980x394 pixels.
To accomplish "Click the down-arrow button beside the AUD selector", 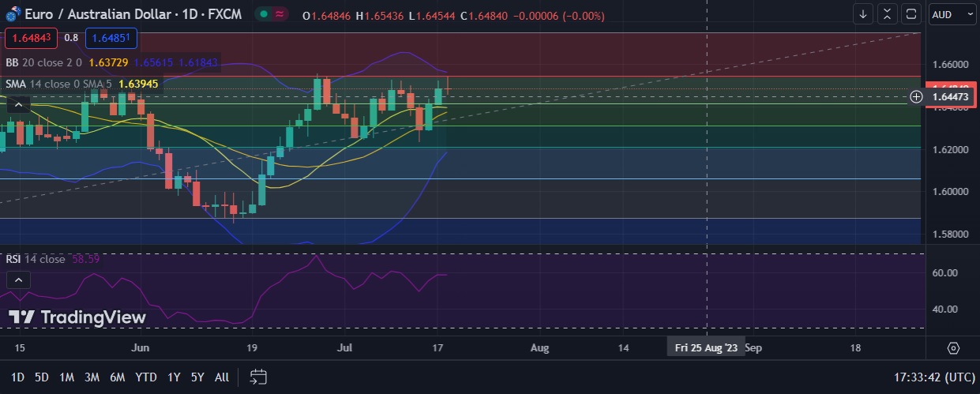I will coord(863,14).
